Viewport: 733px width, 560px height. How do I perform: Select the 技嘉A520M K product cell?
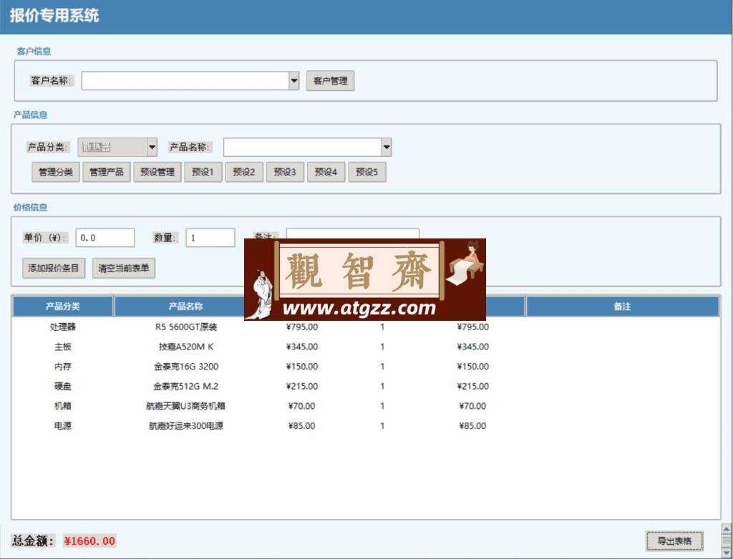pyautogui.click(x=186, y=347)
